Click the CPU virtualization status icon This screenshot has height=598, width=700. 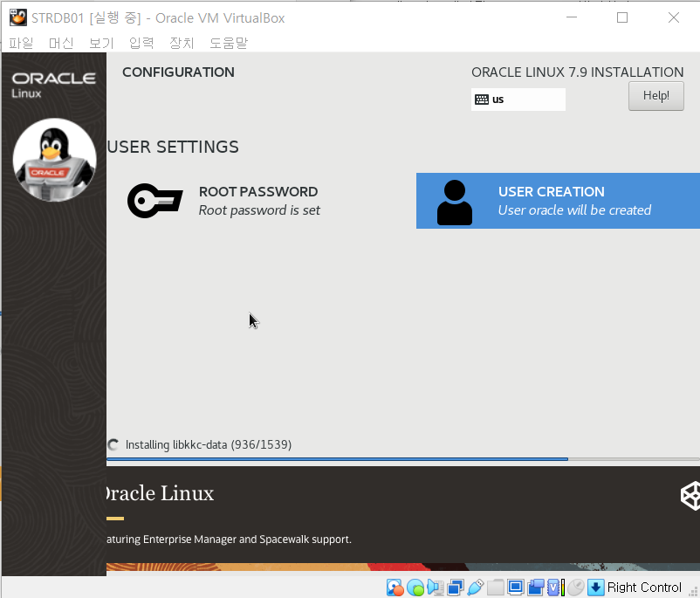[555, 588]
